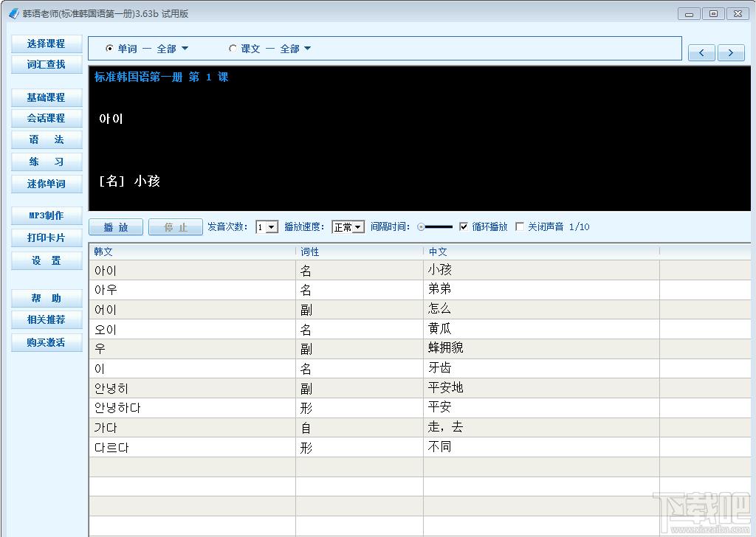Minimize the 韩语老师 window
Image resolution: width=756 pixels, height=537 pixels.
coord(689,14)
